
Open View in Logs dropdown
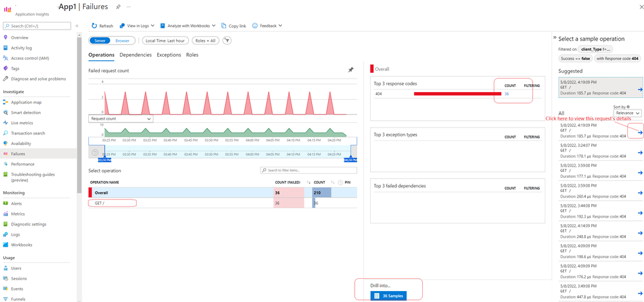tap(137, 26)
